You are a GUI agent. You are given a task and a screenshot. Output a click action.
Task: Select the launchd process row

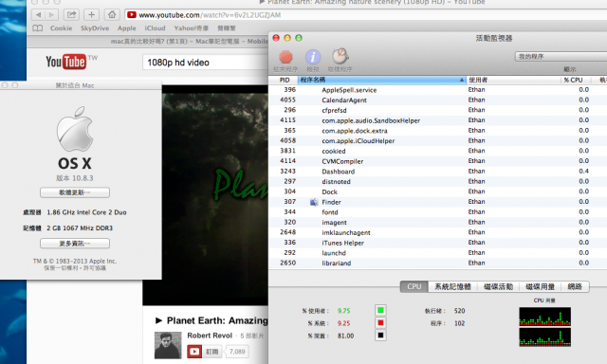coord(437,252)
